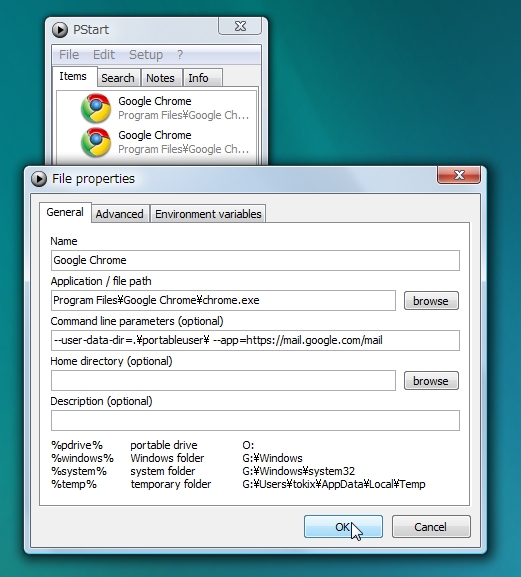Open the Edit menu in PStart
This screenshot has height=577, width=521.
click(x=104, y=55)
